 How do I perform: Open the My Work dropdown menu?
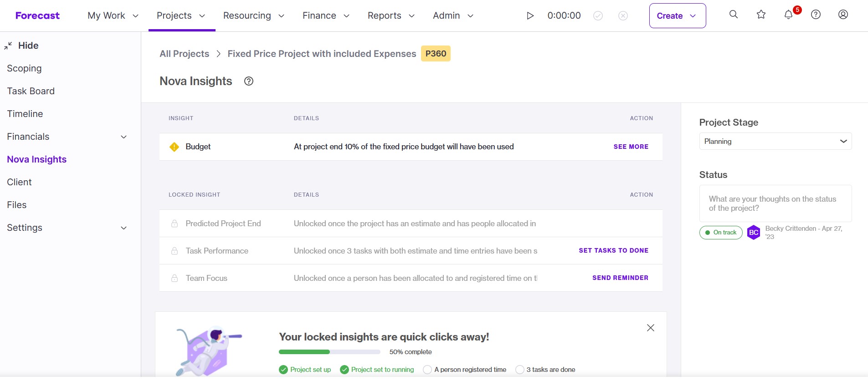(113, 15)
